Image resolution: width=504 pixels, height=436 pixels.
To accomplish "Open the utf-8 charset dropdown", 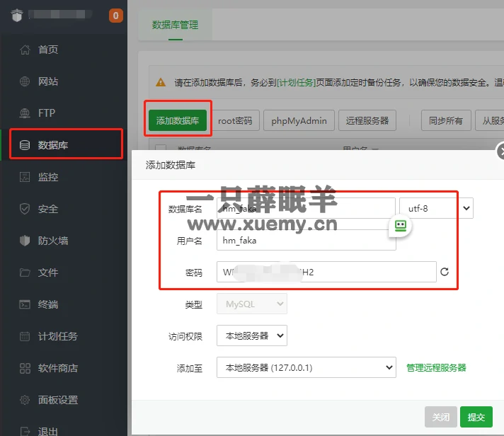I will (x=436, y=208).
